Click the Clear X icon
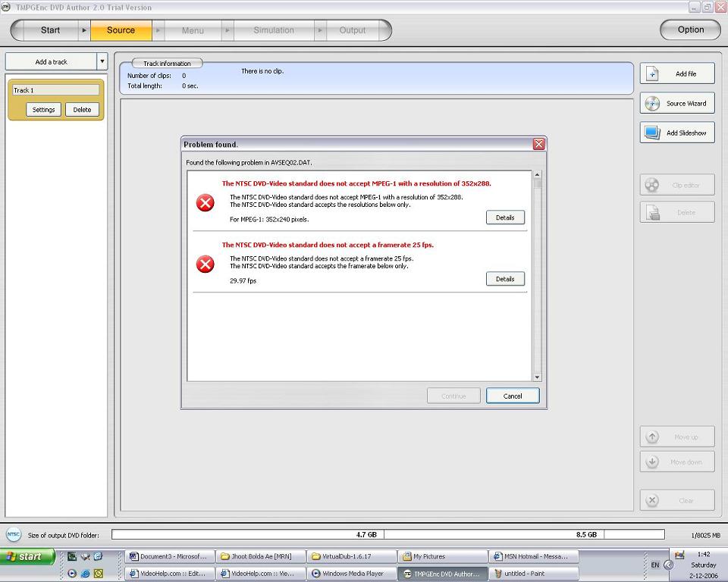Image resolution: width=728 pixels, height=582 pixels. [652, 500]
